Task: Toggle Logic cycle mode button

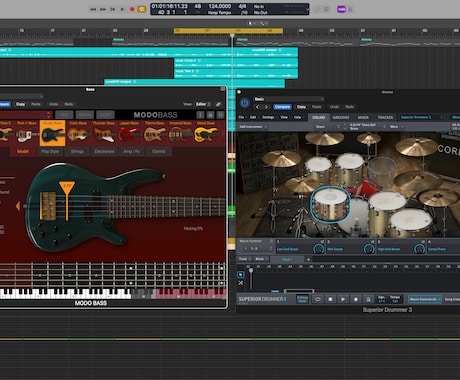Action: (x=142, y=9)
